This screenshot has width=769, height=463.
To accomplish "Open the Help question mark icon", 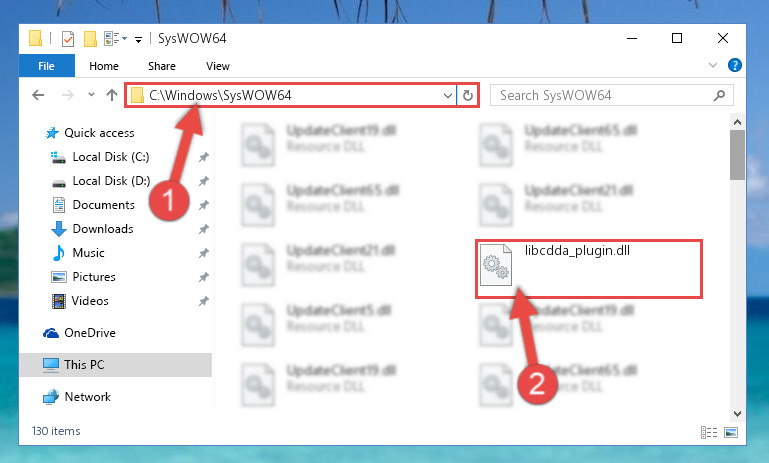I will [x=735, y=65].
